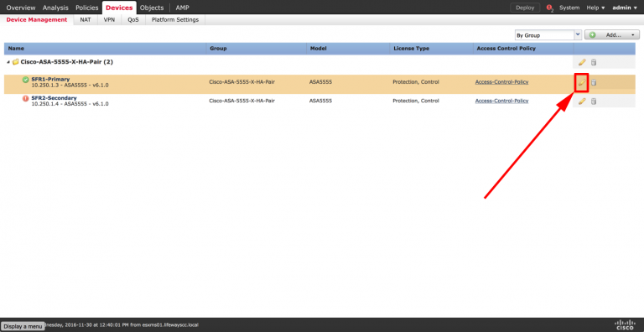Open the Add... dropdown button

612,35
